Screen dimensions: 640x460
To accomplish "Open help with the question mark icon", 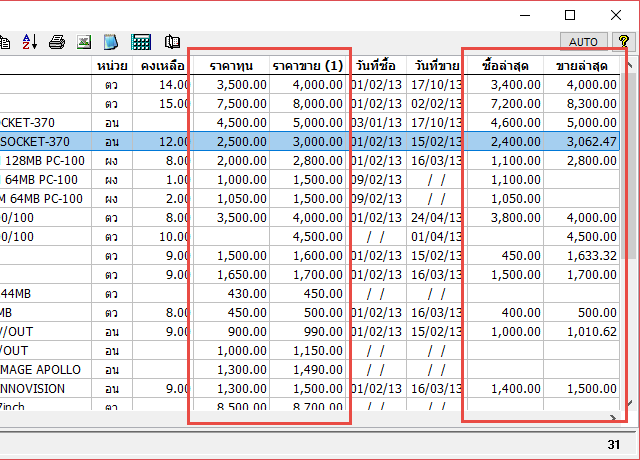I will (x=623, y=41).
